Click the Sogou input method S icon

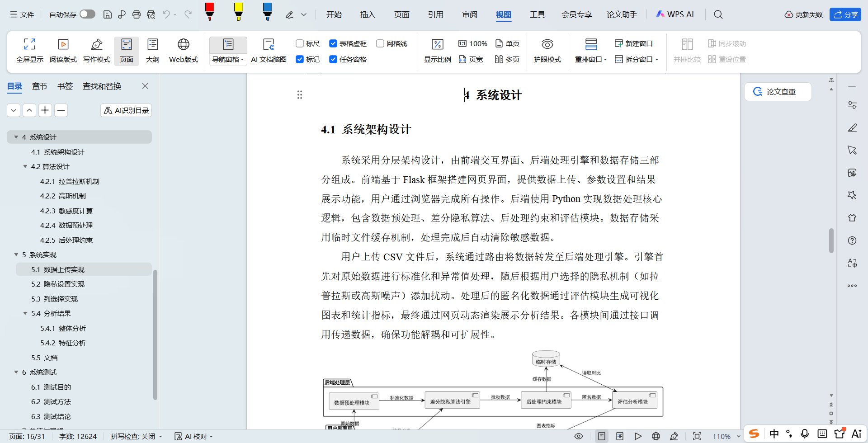point(754,434)
